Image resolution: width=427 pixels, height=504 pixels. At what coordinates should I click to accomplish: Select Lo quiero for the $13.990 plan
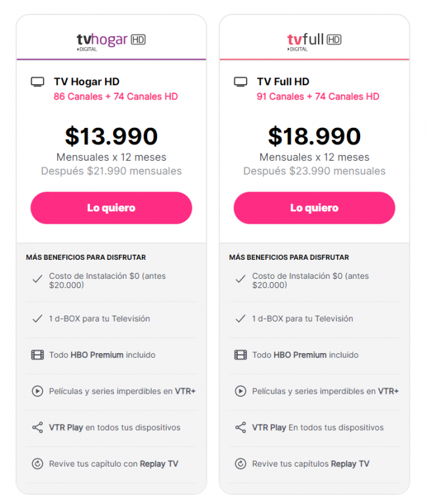(111, 208)
